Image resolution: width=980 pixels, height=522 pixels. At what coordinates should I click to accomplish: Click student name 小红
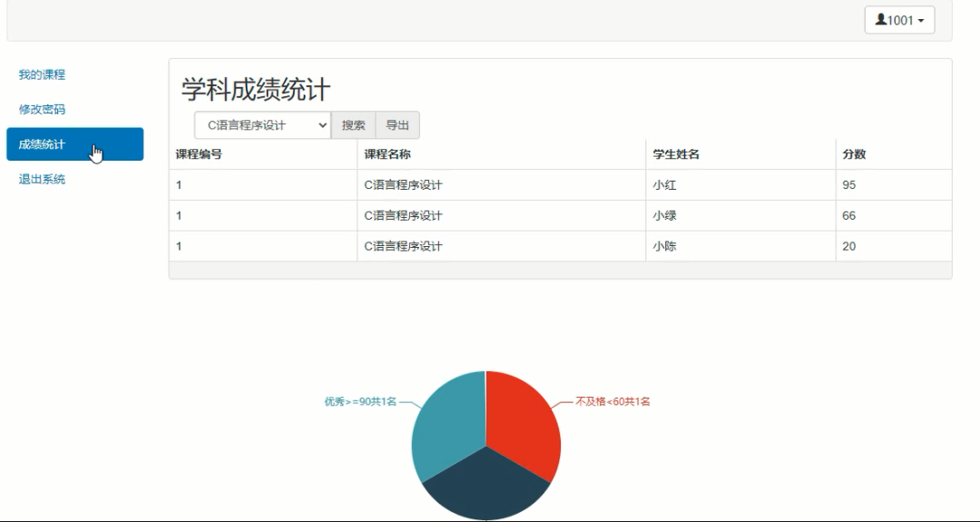pyautogui.click(x=664, y=185)
